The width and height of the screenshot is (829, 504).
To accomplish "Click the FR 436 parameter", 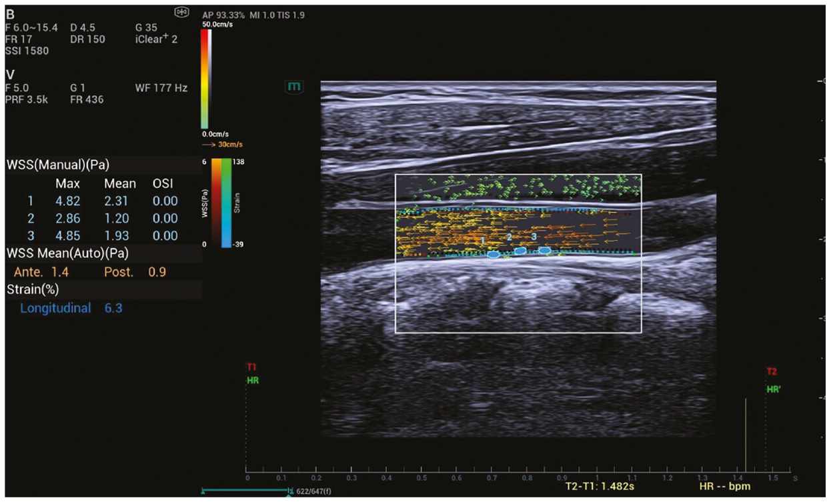I will 87,100.
